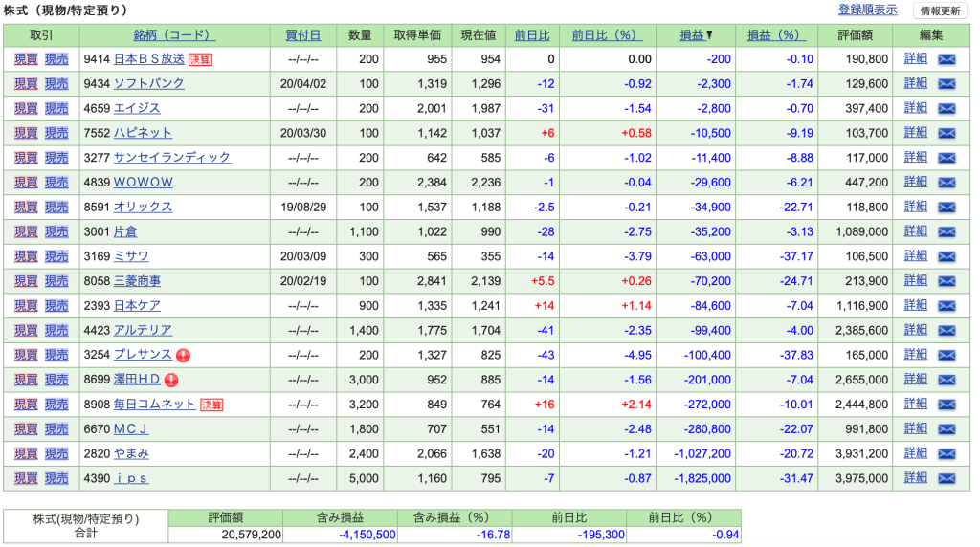Sort by 損益（％） column header
This screenshot has height=547, width=980.
(x=773, y=35)
